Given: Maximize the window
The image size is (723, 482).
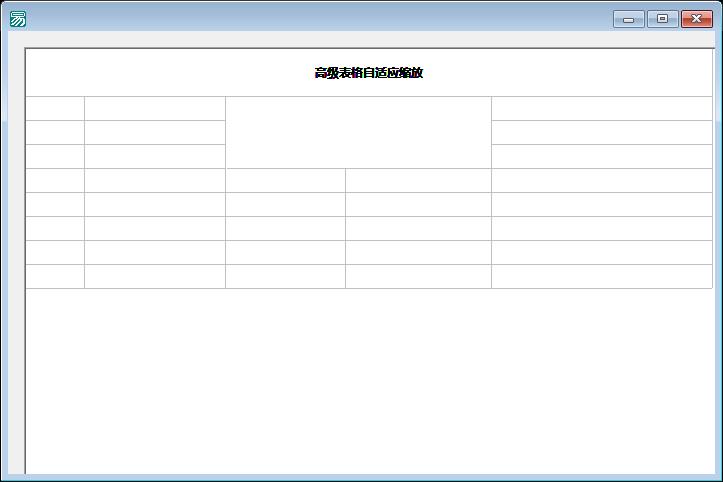Looking at the screenshot, I should pos(663,19).
